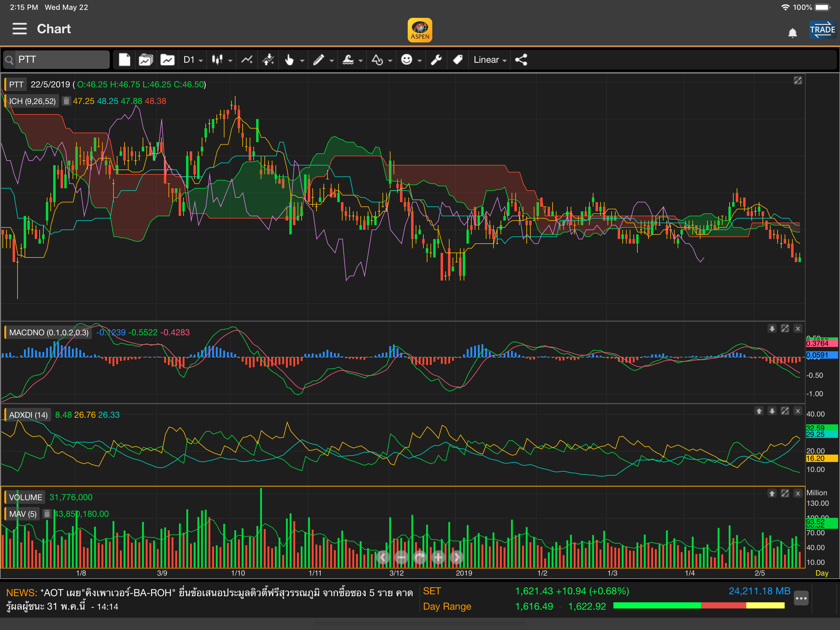The width and height of the screenshot is (840, 630).
Task: Open the TRADE button
Action: [x=822, y=30]
